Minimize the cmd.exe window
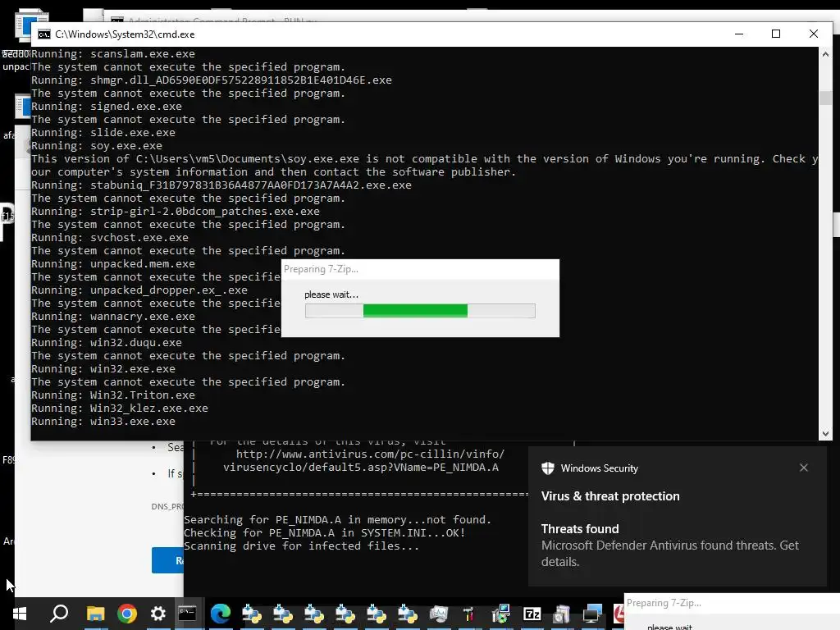The height and width of the screenshot is (630, 840). [x=739, y=34]
